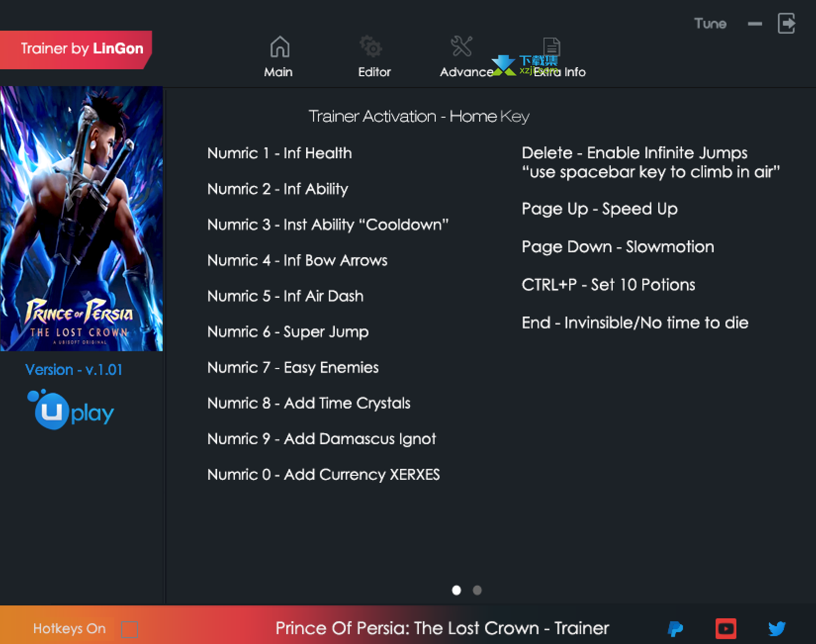Screen dimensions: 816x644
Task: Select Numric 6 - Super Jump
Action: [x=288, y=332]
